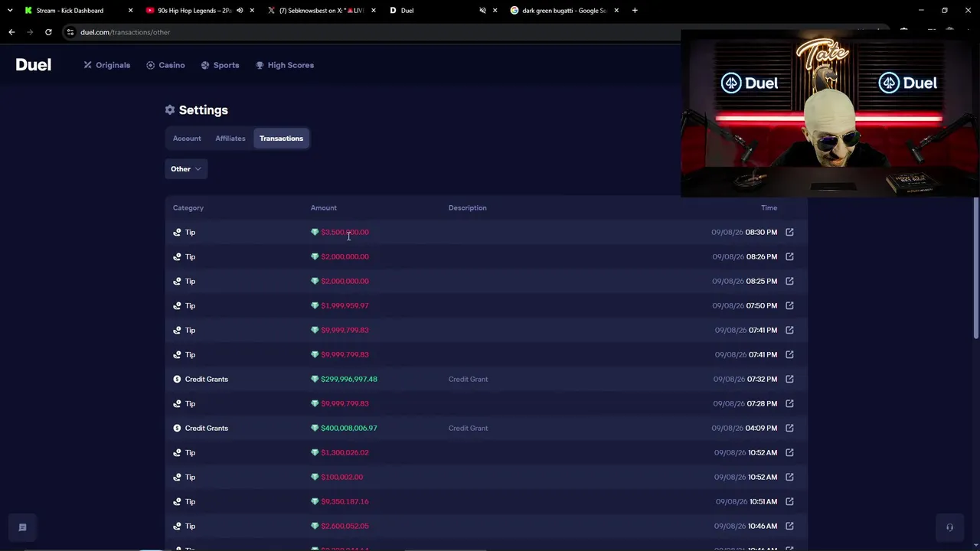Open the High Scores page
980x551 pixels.
(285, 65)
